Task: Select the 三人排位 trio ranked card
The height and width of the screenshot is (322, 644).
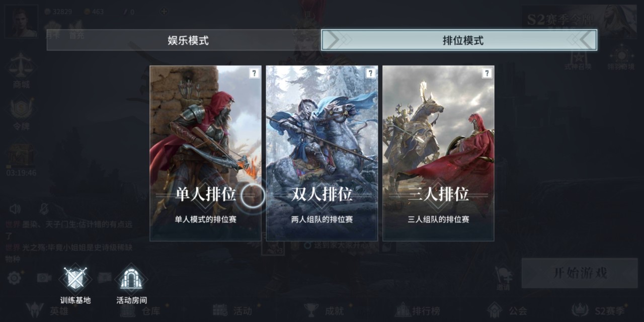Action: point(438,153)
